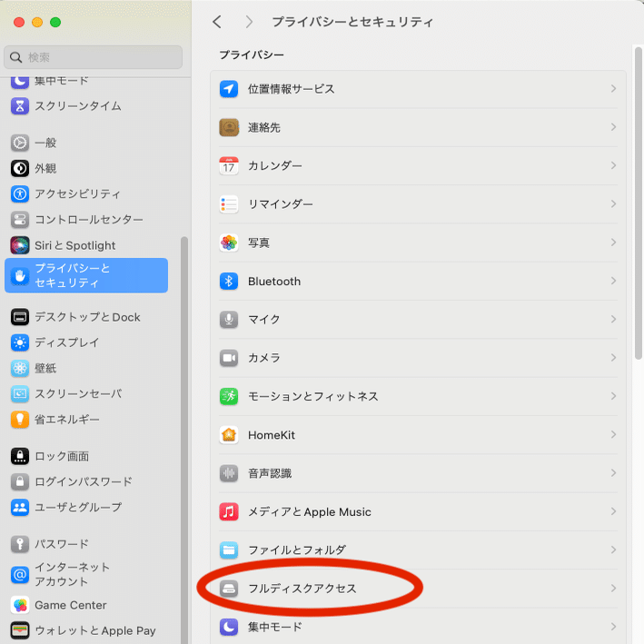The width and height of the screenshot is (644, 644).
Task: Click the Siri と Spotlight icon
Action: 20,245
